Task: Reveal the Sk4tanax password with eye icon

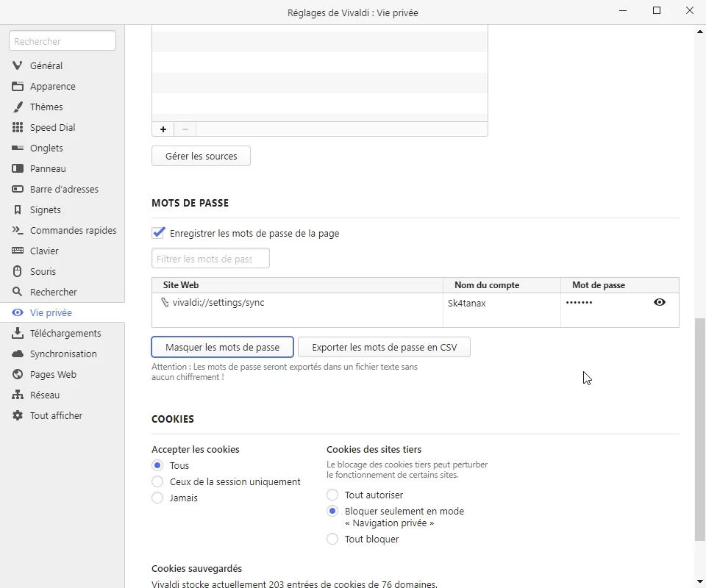Action: 659,302
